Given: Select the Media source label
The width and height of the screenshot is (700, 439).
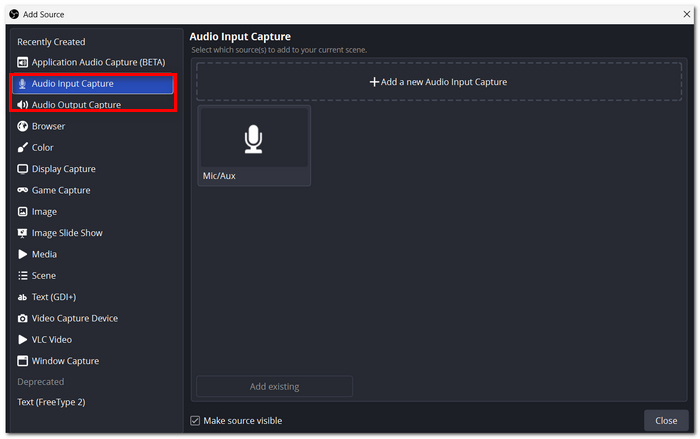Looking at the screenshot, I should [44, 255].
